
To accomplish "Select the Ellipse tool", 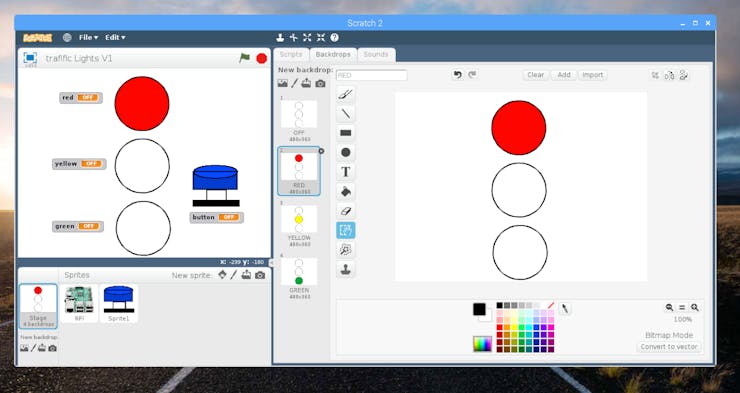I will [345, 152].
